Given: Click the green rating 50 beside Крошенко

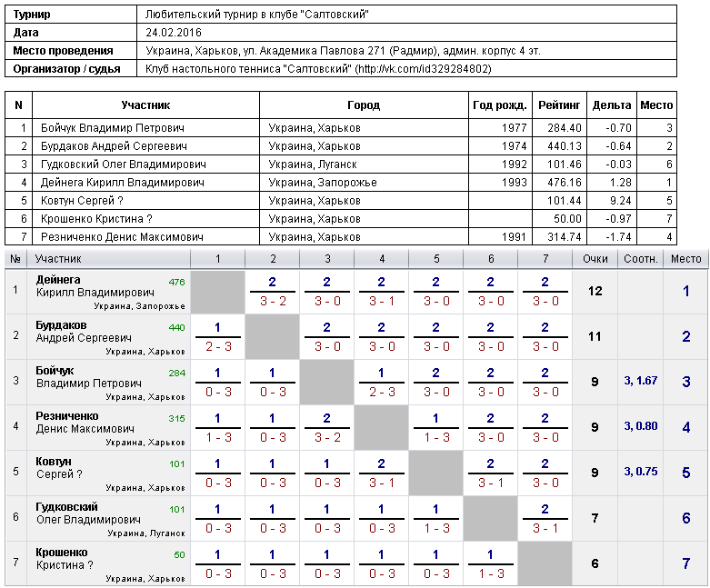Looking at the screenshot, I should 179,554.
